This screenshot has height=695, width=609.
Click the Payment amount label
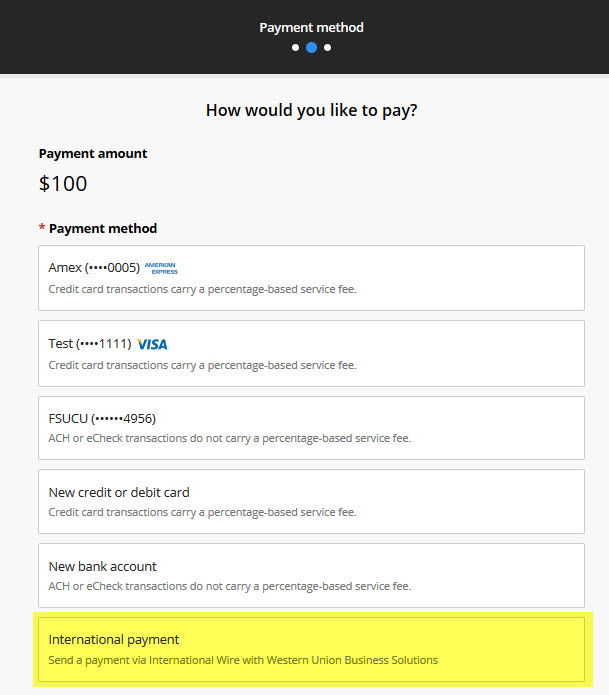(93, 154)
